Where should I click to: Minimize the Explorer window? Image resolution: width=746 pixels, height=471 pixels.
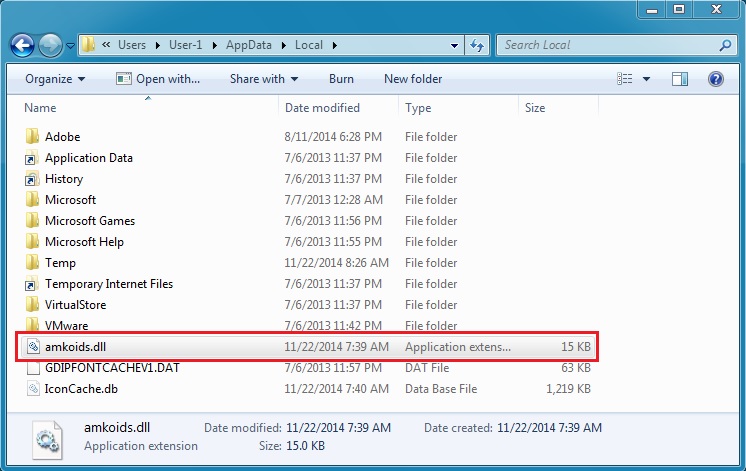(652, 10)
